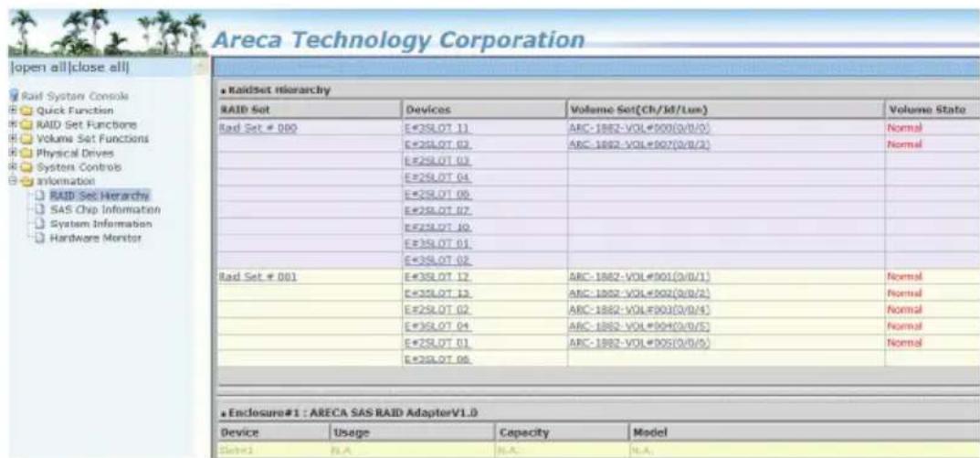Viewport: 980px width, 458px height.
Task: Open device link in VOL#005 row
Action: [437, 343]
